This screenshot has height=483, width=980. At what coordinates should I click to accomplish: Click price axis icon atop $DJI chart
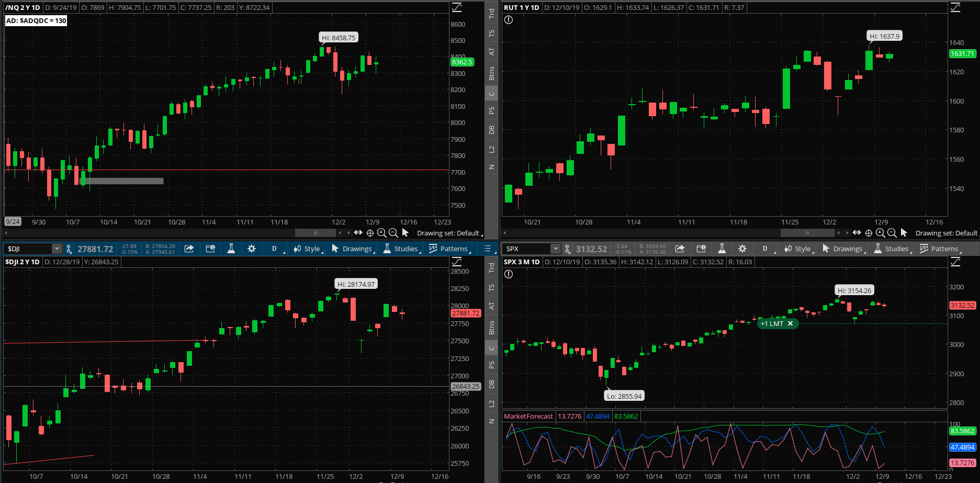(457, 262)
